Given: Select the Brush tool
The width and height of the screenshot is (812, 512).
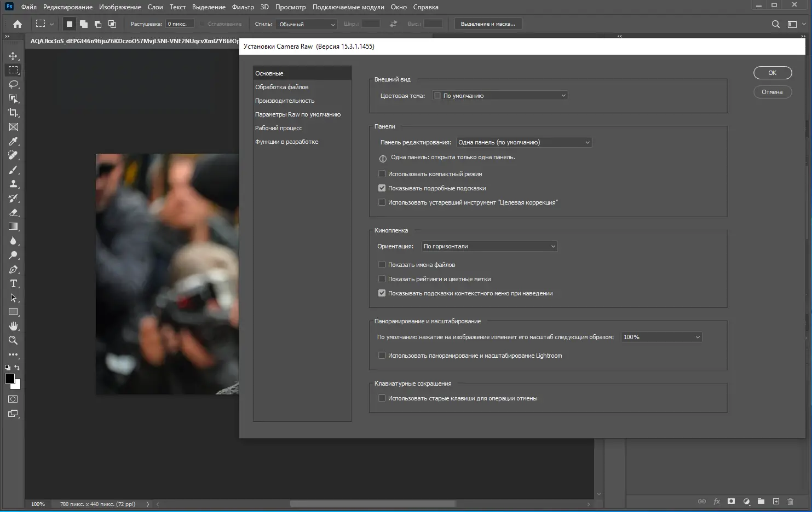Looking at the screenshot, I should (x=13, y=170).
